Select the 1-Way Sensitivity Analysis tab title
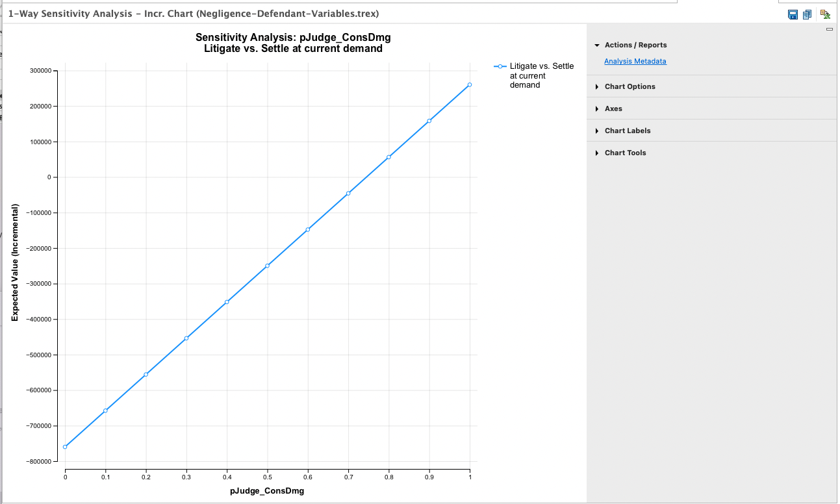Screen dimensions: 840x504 point(193,14)
